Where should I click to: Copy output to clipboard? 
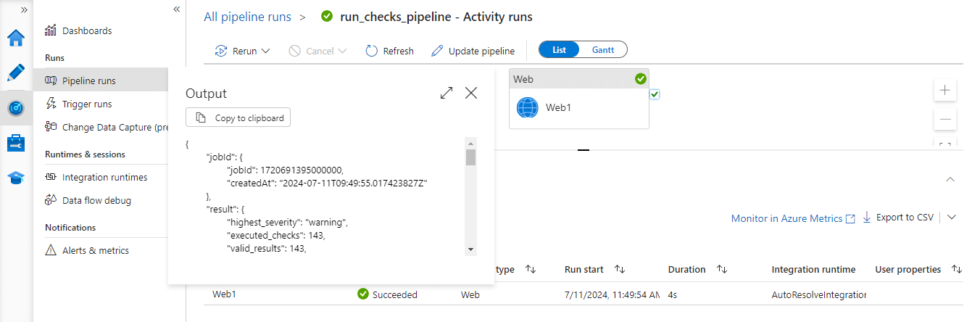[238, 117]
